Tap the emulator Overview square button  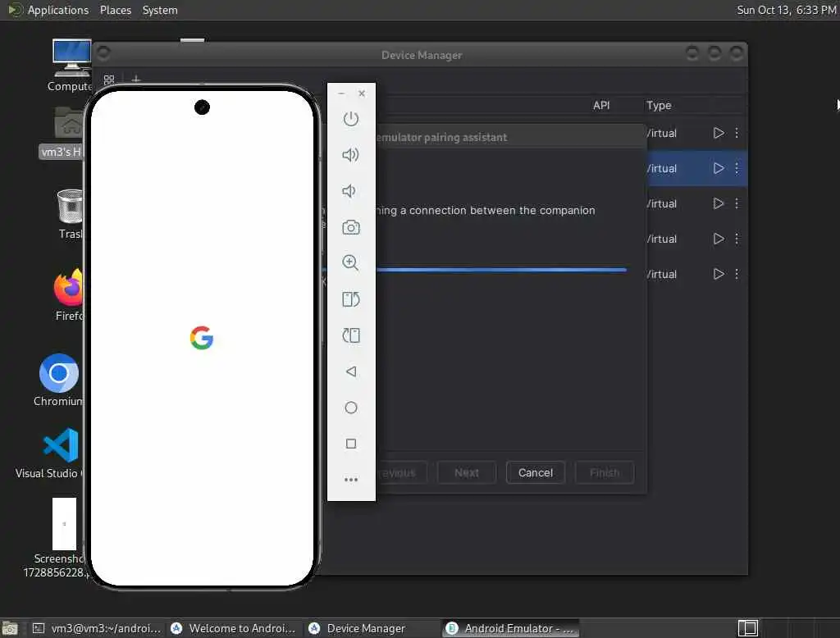click(x=351, y=444)
